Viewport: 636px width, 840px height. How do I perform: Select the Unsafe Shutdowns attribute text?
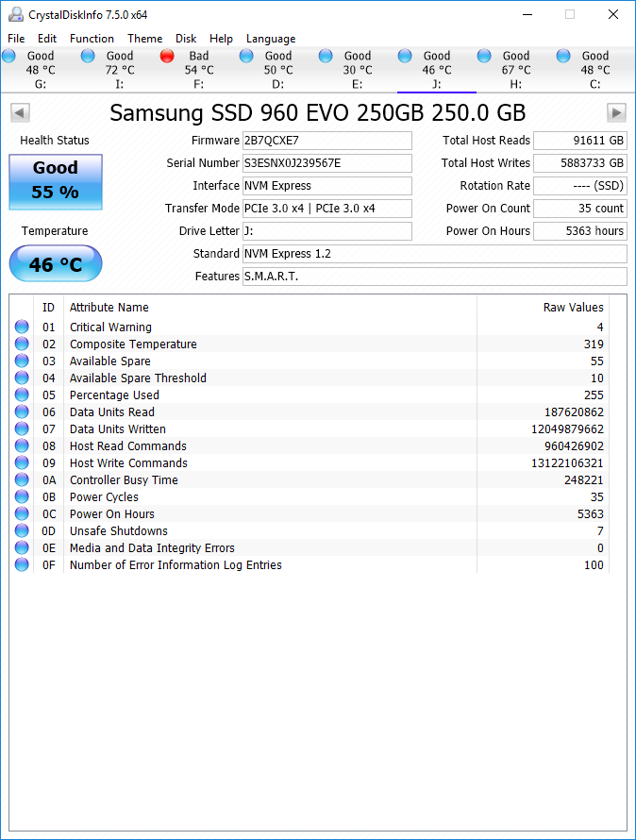tap(118, 530)
